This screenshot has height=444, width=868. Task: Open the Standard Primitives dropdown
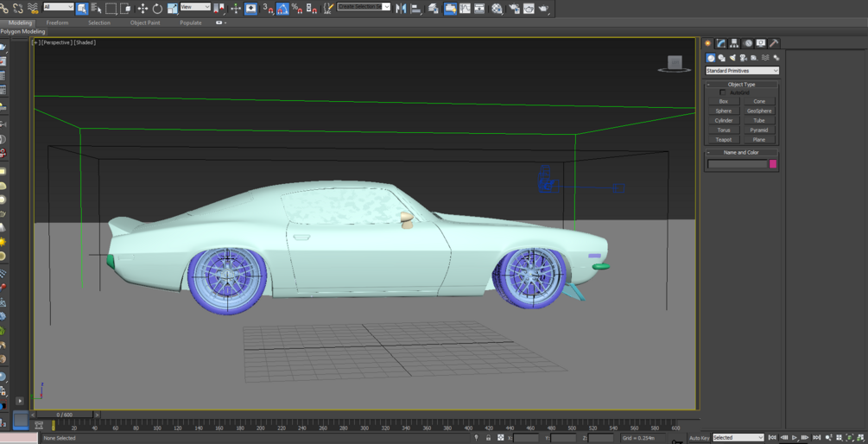pos(742,71)
